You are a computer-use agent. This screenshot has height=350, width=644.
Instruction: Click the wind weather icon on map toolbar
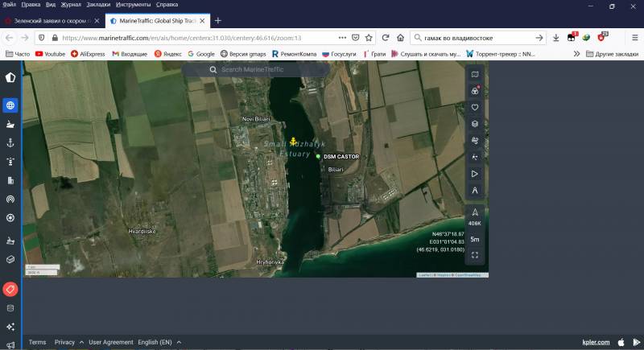[x=475, y=141]
